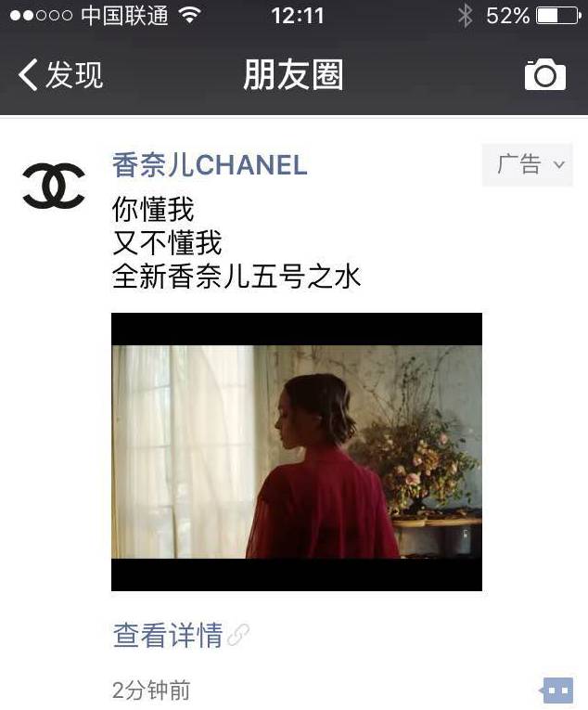
Task: Click the chevron beside 广告
Action: click(559, 165)
